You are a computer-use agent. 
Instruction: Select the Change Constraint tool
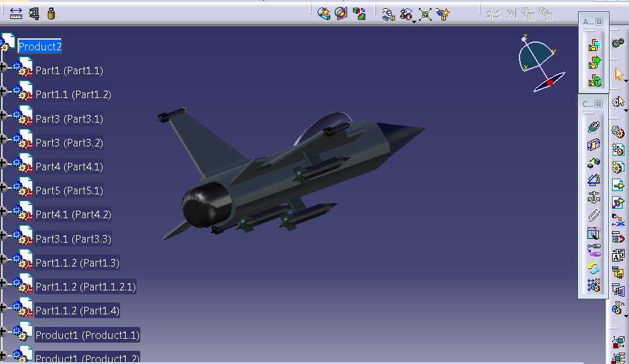click(x=594, y=268)
